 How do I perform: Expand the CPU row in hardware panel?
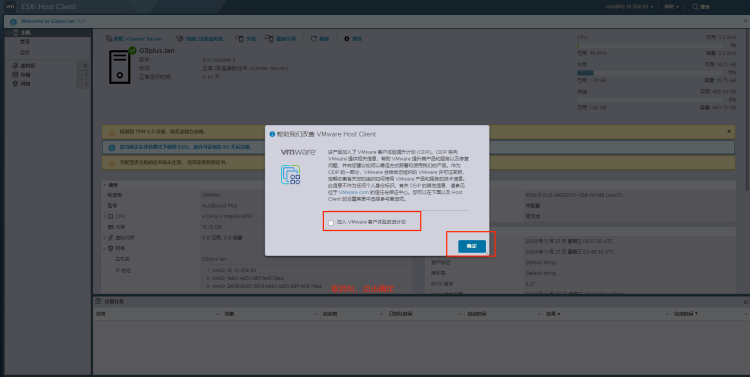(105, 216)
